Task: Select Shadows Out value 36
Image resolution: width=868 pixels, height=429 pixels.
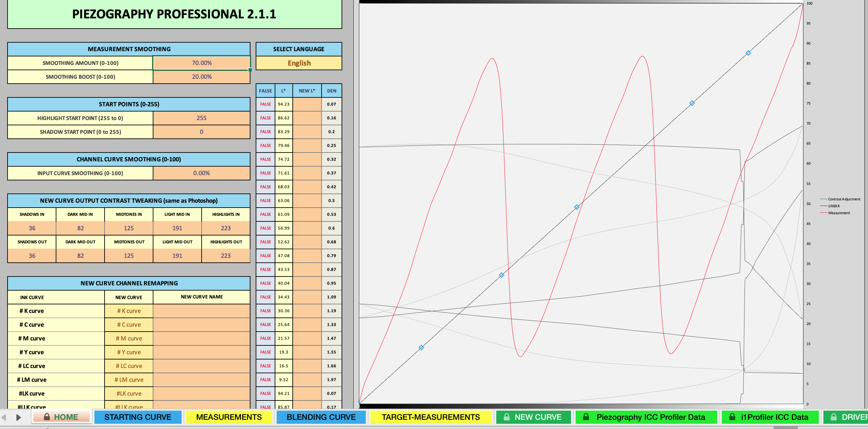Action: click(32, 256)
